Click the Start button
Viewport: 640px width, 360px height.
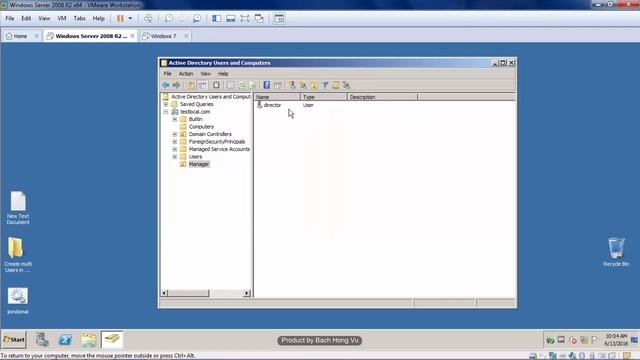point(14,340)
